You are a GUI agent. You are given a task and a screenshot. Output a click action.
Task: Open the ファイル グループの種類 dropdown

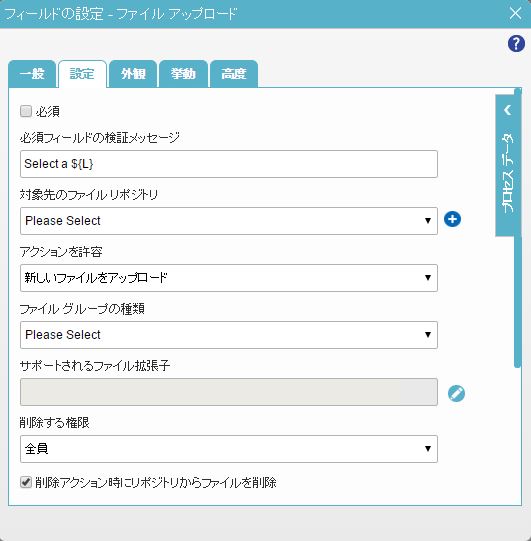[229, 335]
